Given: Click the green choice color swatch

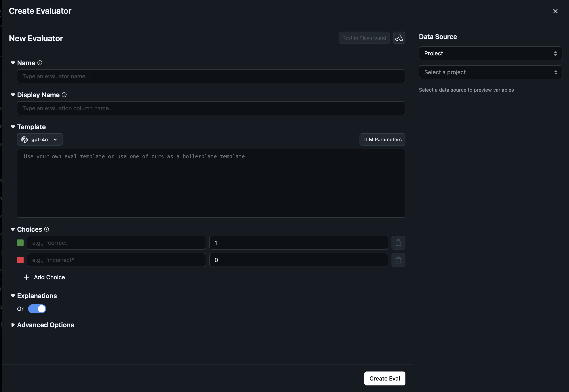Looking at the screenshot, I should click(20, 243).
